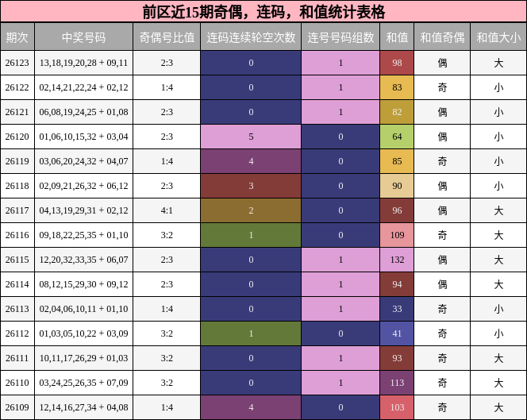Select issue number 26114

point(17,284)
